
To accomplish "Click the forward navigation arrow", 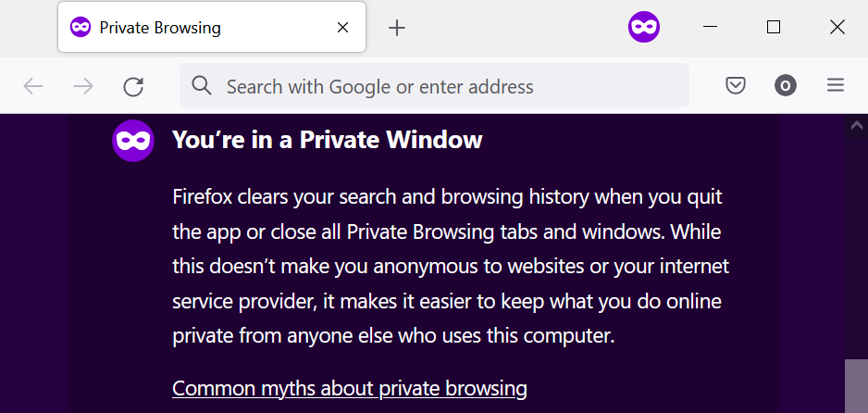I will click(x=83, y=86).
